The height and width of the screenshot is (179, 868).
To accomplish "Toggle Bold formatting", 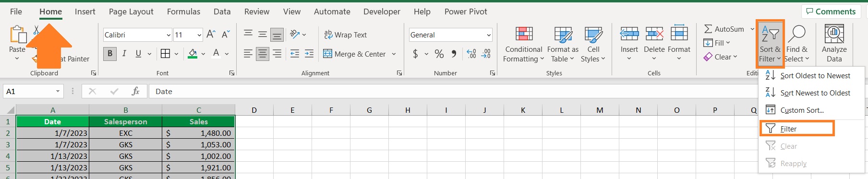I will coord(110,54).
